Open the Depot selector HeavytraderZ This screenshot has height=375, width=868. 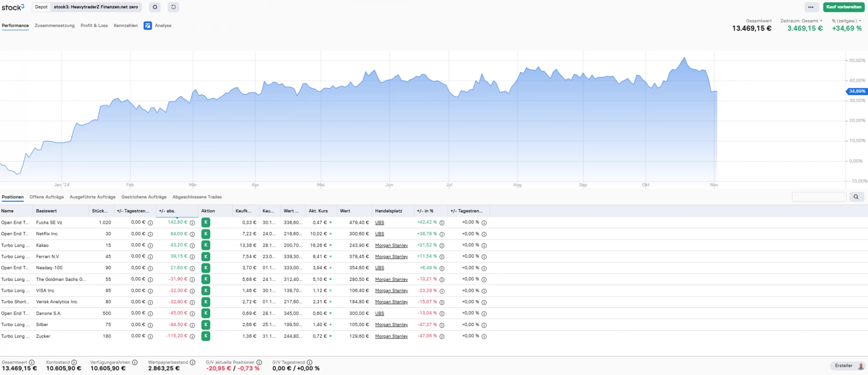click(x=95, y=7)
